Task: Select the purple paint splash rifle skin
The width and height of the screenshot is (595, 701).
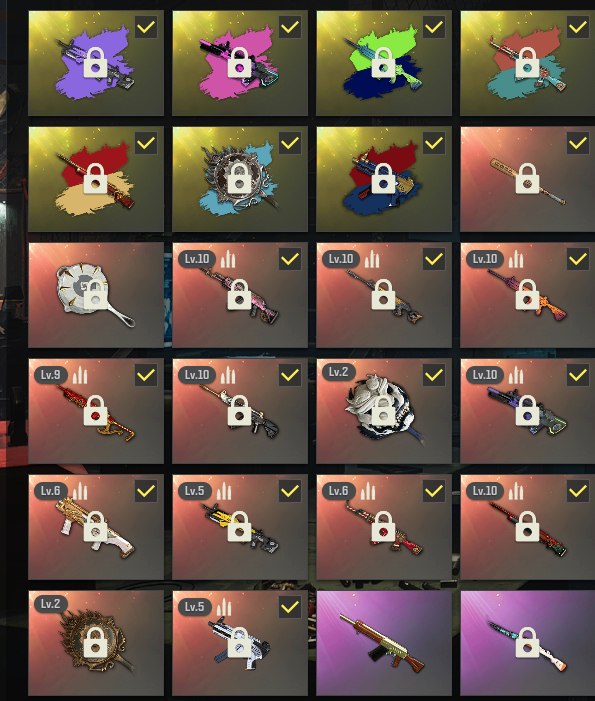Action: pos(96,63)
